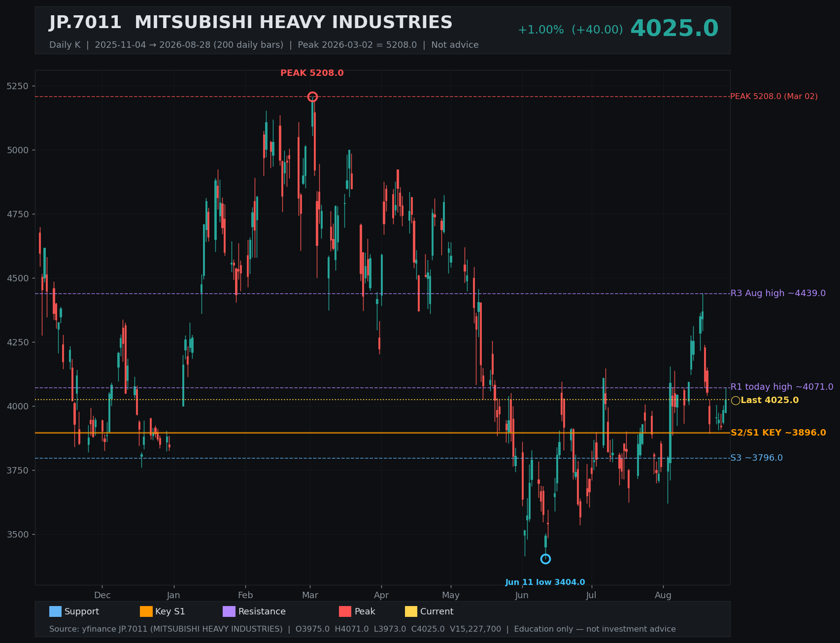The height and width of the screenshot is (643, 840).
Task: Click the 'R1 today high ~4071.0' label
Action: click(x=781, y=387)
